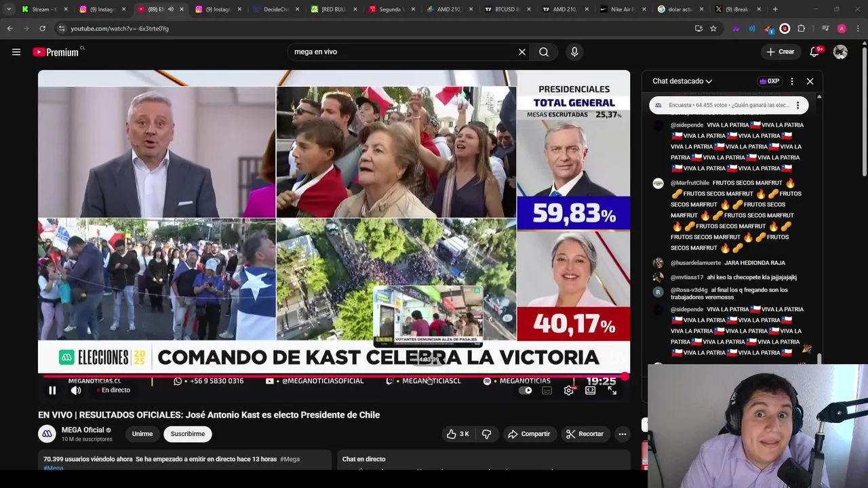Open the account avatar menu
The height and width of the screenshot is (488, 868).
(x=840, y=52)
